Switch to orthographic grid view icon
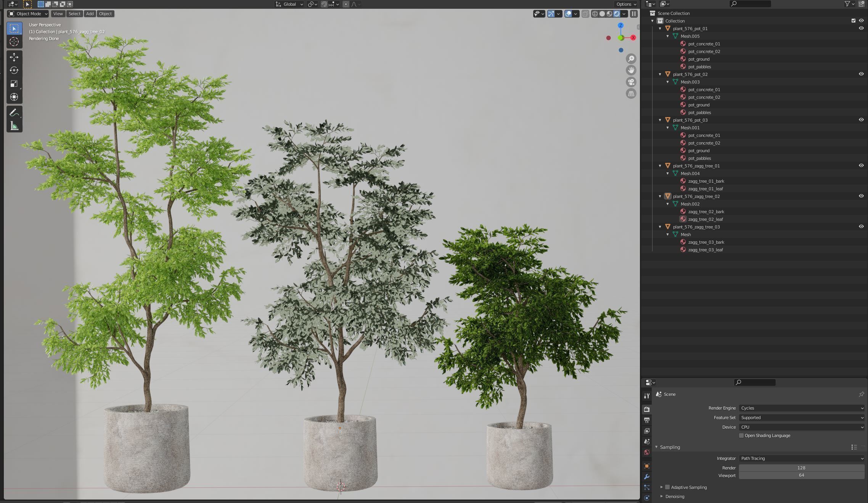Viewport: 868px width, 503px height. (x=631, y=94)
